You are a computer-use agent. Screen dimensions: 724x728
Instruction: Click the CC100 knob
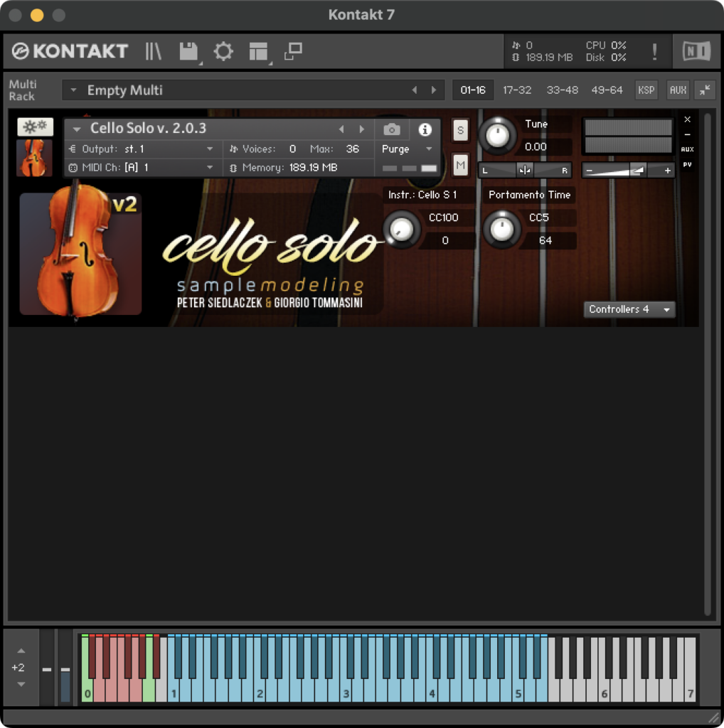coord(401,229)
